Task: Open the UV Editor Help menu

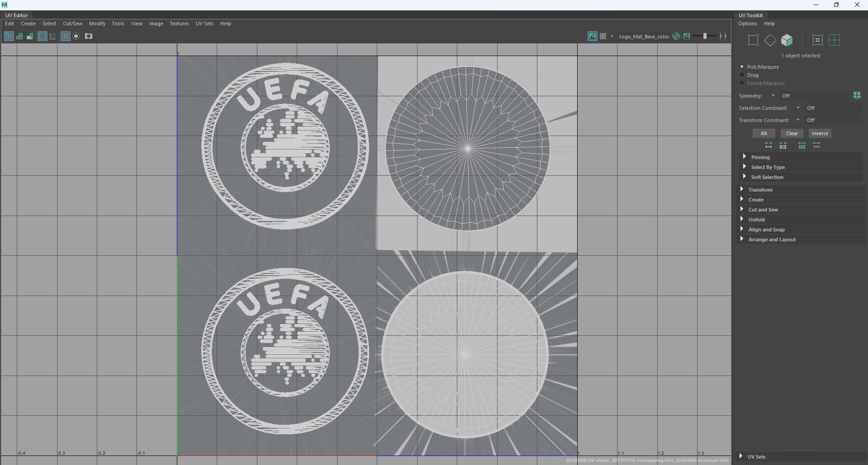Action: (226, 23)
